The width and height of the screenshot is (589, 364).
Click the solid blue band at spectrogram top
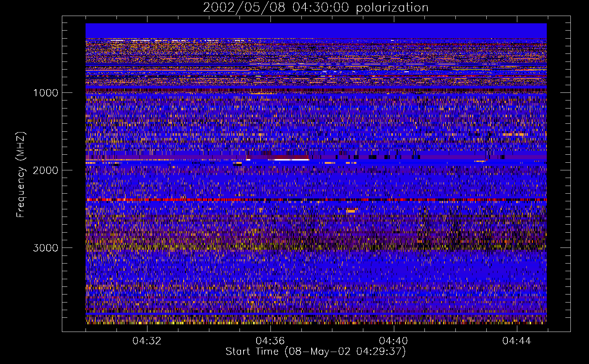[316, 31]
